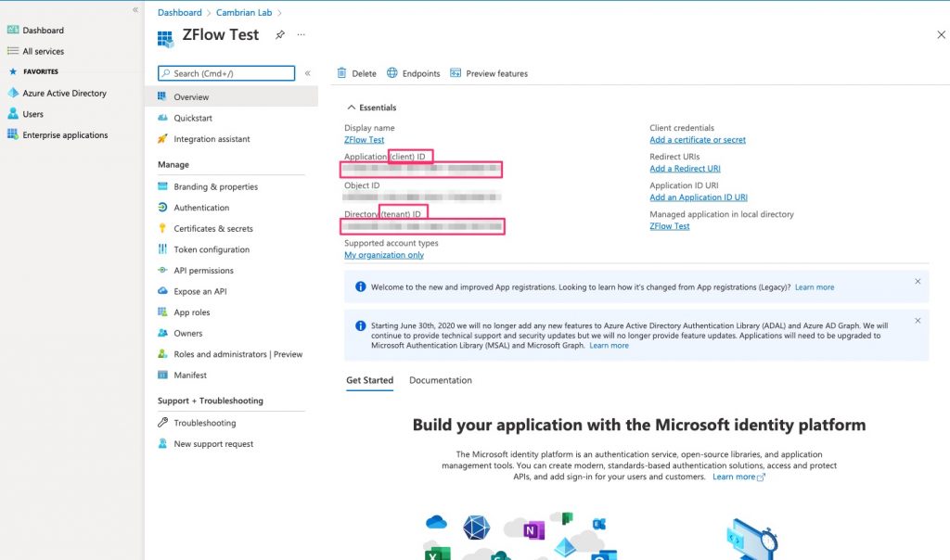Viewport: 950px width, 560px height.
Task: Open the managed application ZFlow Test link
Action: tap(670, 226)
